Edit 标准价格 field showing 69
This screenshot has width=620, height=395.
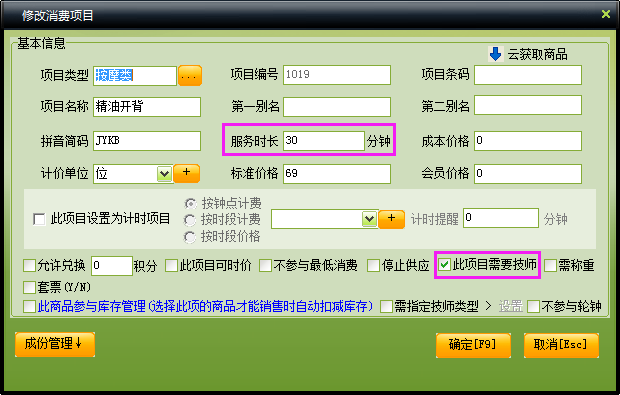click(x=336, y=174)
